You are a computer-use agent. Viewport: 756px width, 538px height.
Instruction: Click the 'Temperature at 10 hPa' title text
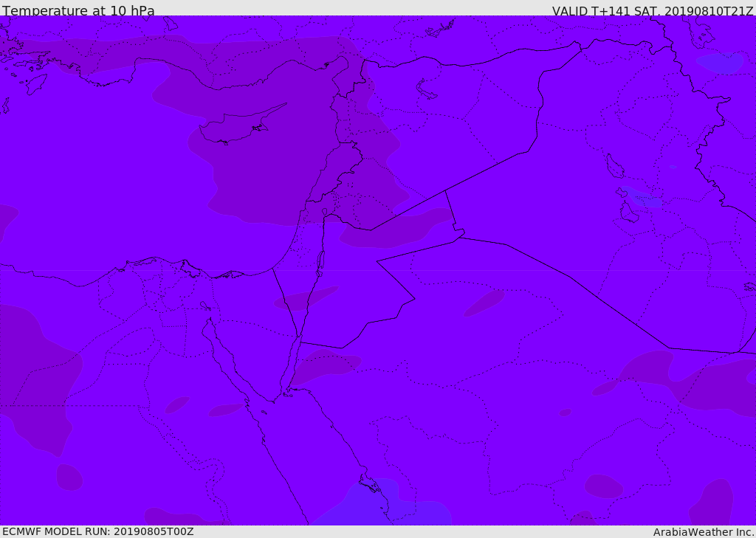point(78,10)
